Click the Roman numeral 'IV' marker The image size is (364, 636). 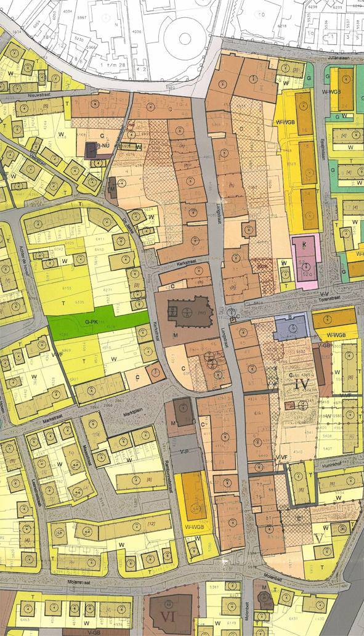[302, 385]
